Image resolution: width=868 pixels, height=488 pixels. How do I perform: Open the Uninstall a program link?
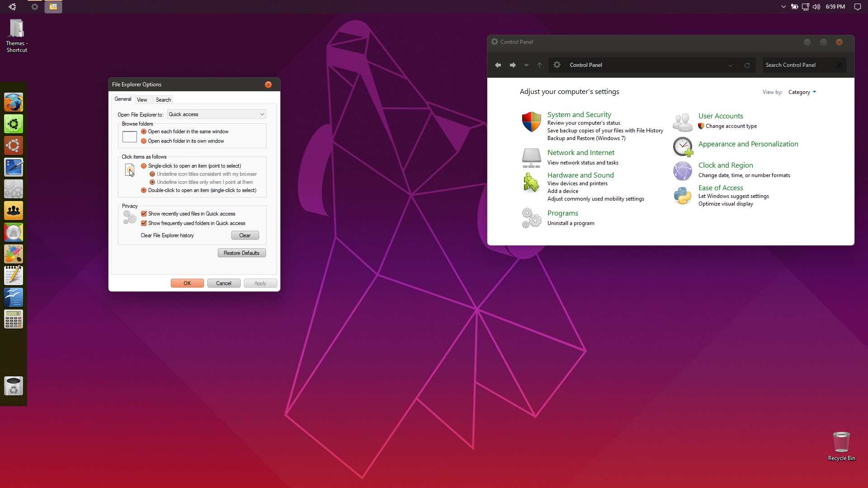coord(571,223)
